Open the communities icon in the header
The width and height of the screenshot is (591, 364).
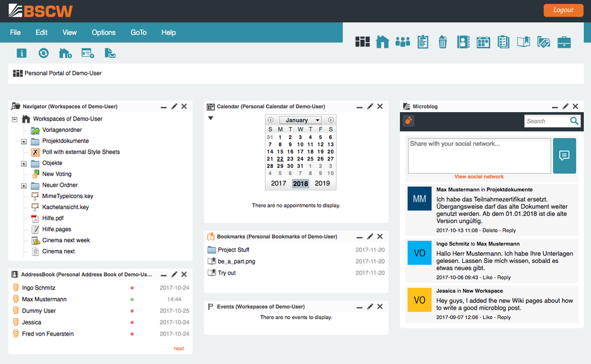click(402, 41)
